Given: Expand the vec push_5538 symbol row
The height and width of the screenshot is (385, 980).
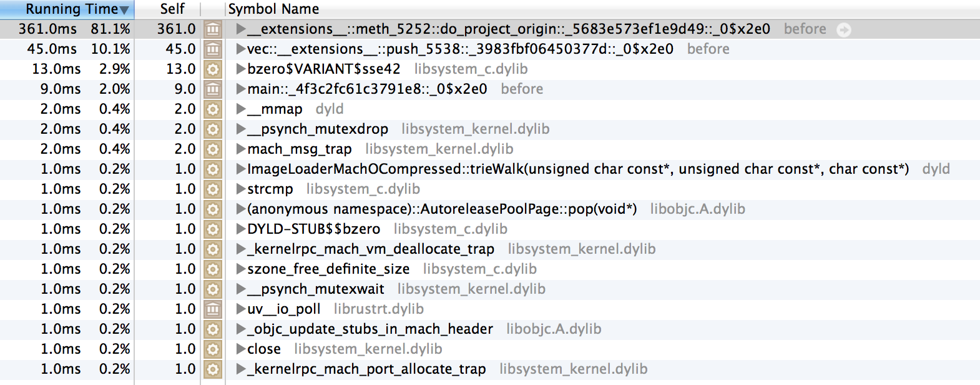Looking at the screenshot, I should click(x=240, y=49).
